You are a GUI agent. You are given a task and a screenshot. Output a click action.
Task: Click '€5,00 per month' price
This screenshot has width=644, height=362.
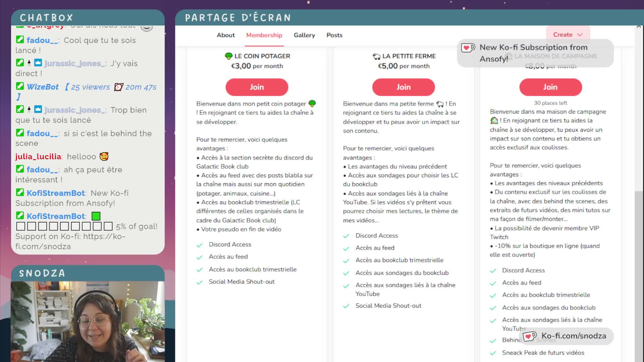[404, 66]
